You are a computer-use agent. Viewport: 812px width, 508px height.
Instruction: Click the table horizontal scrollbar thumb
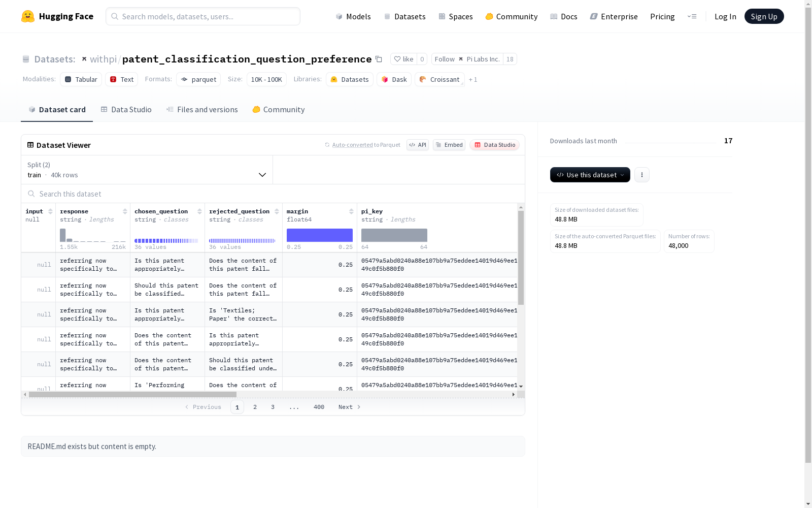pos(132,394)
